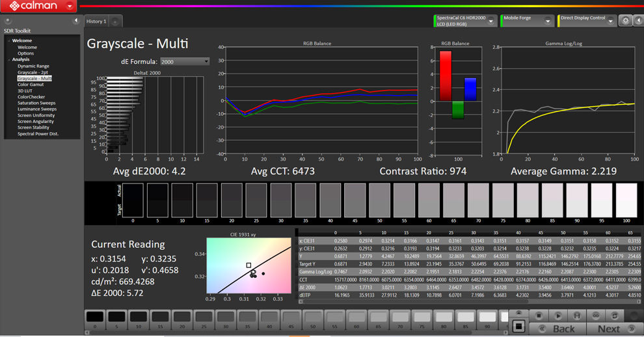Select the 20 patch in the bottom strip

coord(182,319)
